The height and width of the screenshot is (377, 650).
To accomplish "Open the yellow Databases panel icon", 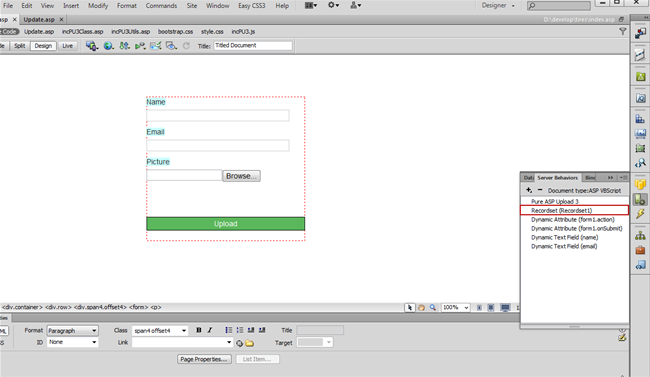I will click(x=640, y=184).
